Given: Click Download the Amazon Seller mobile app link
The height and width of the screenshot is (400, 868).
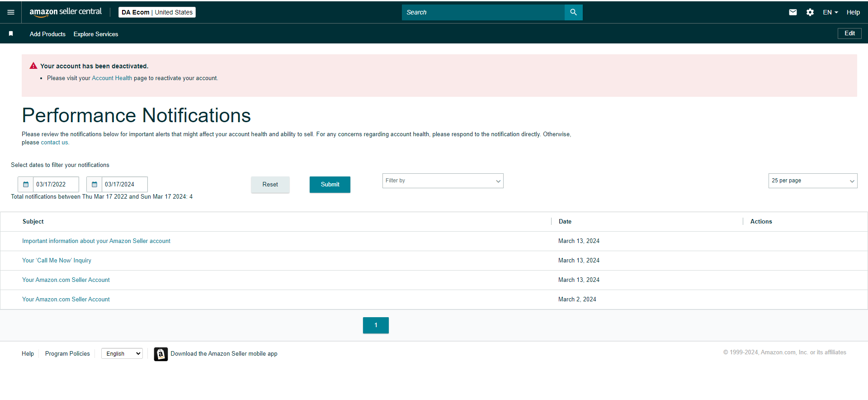Looking at the screenshot, I should click(x=224, y=354).
